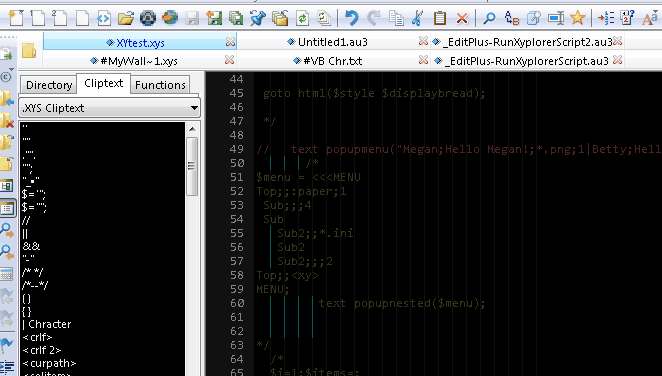Open the _EditPlus-RunXyplorerScript2.au3 tab
Image resolution: width=662 pixels, height=376 pixels.
(527, 42)
